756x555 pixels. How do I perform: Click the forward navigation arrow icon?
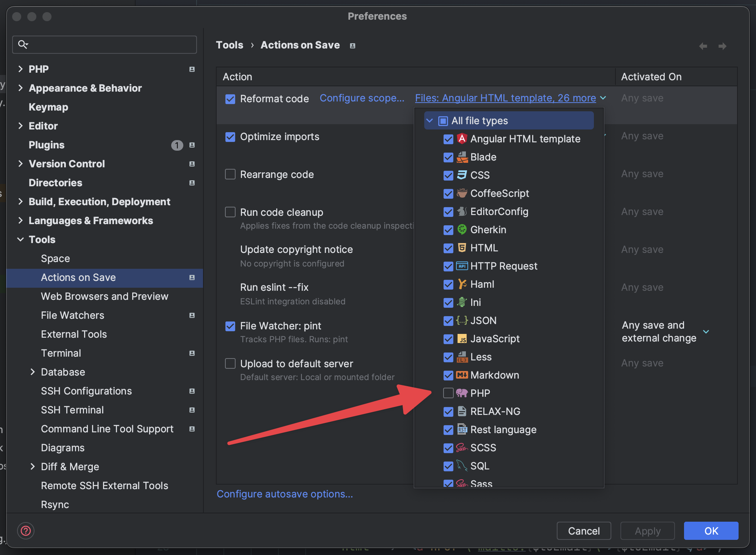point(722,46)
